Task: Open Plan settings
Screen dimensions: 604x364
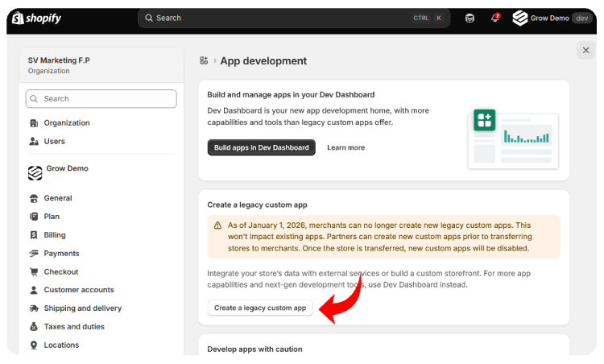Action: coord(52,217)
